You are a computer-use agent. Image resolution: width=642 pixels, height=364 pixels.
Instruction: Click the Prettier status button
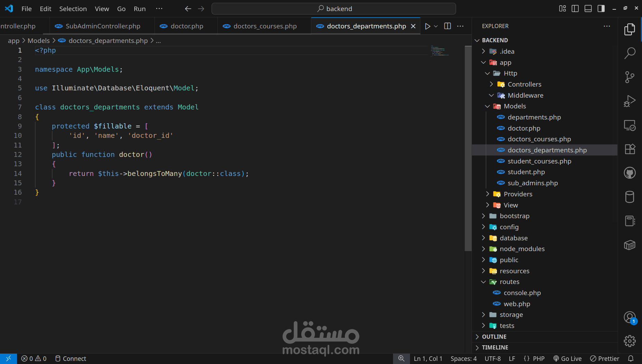(x=605, y=358)
